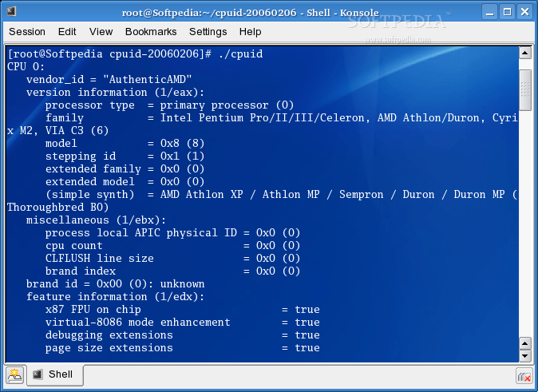The height and width of the screenshot is (392, 538).
Task: Open the Edit menu
Action: [x=67, y=32]
